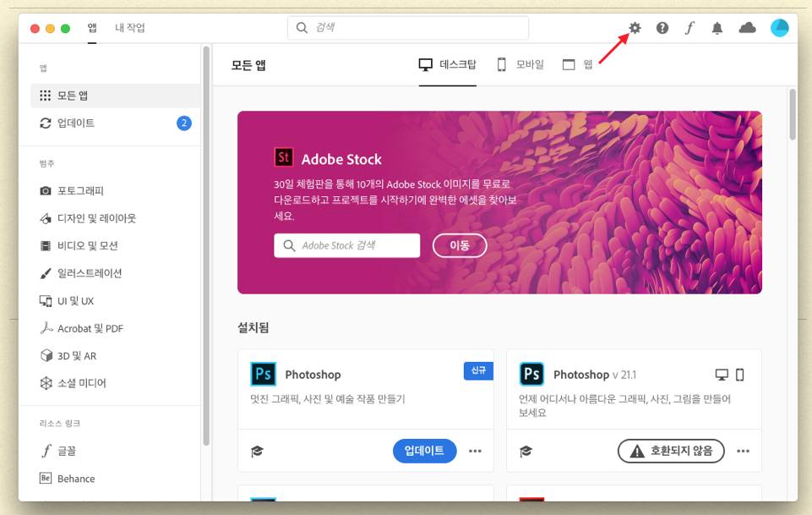Click the 설치됨 section heading
The height and width of the screenshot is (515, 812).
(253, 327)
